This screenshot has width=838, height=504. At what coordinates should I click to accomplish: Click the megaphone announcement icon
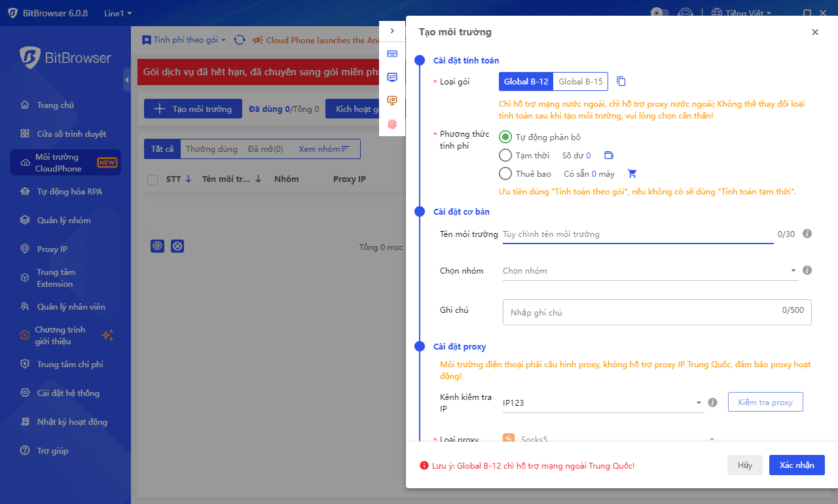coord(257,40)
